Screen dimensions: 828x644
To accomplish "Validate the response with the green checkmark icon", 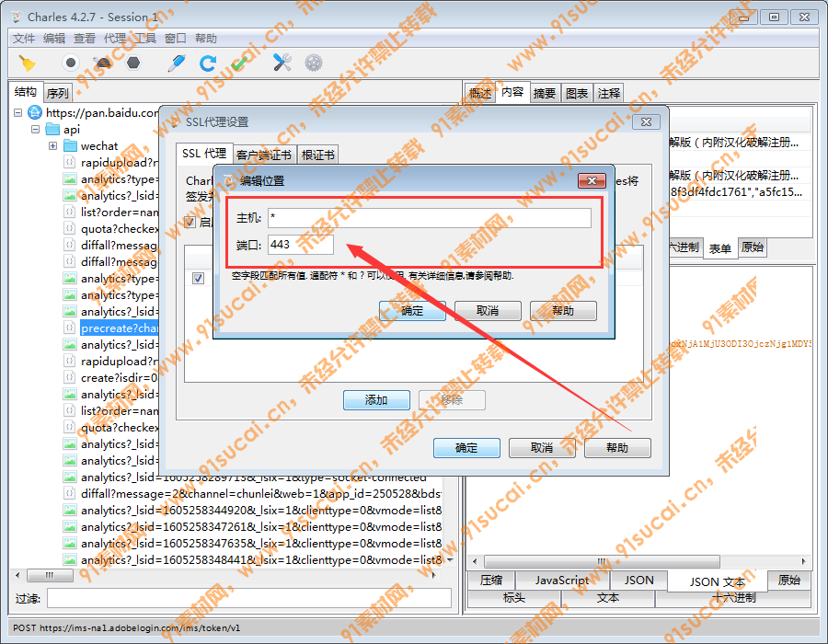I will click(x=239, y=63).
